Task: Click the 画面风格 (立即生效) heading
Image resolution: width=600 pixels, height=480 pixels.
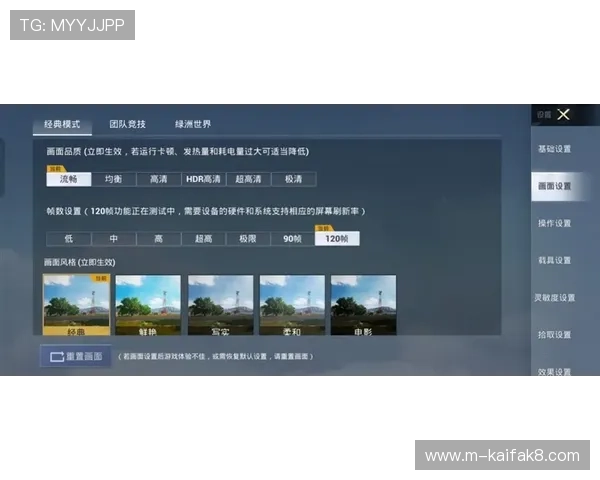Action: pos(80,262)
